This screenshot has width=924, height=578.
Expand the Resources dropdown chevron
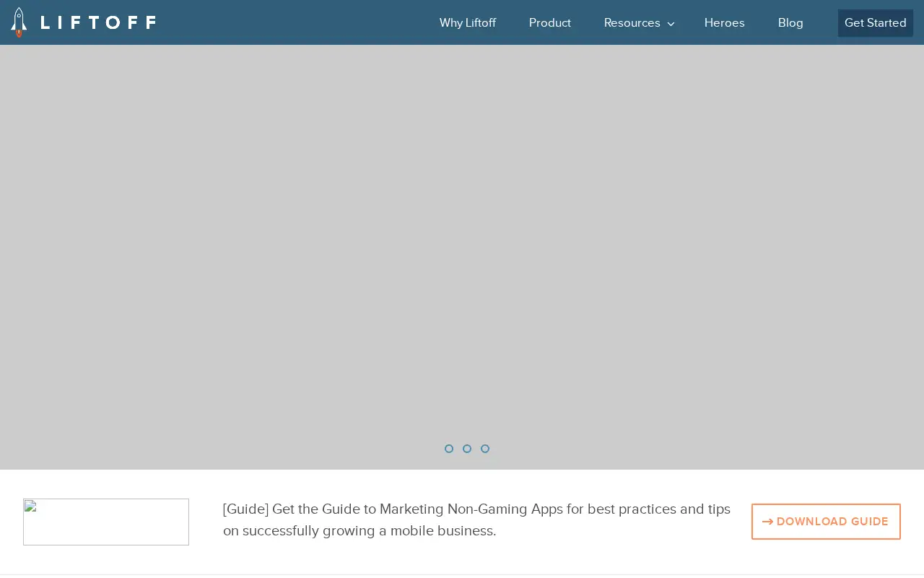[x=671, y=24]
